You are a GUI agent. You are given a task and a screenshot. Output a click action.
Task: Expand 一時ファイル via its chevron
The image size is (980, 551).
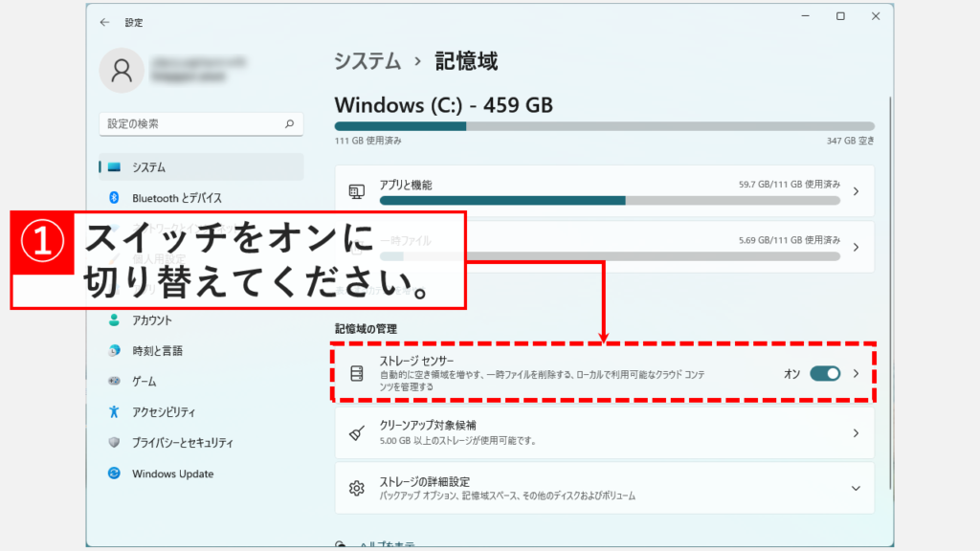point(857,248)
